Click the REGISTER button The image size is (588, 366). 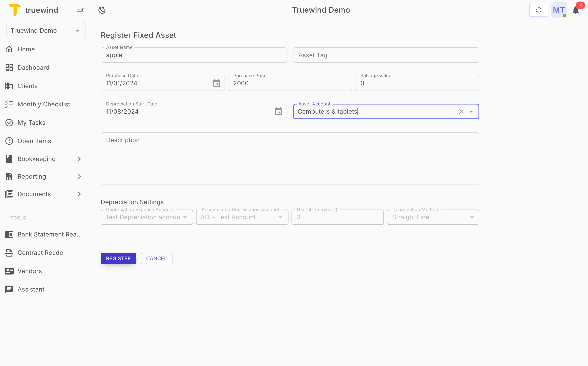pos(118,258)
